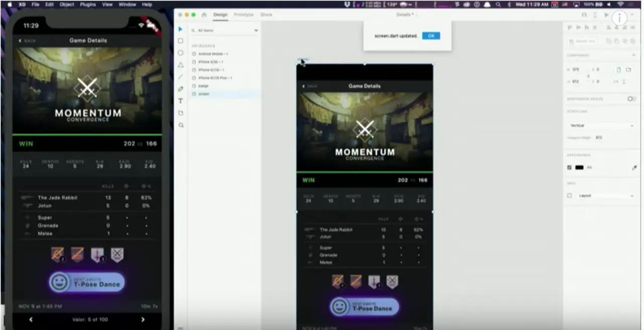Set artboard to landscape orientation icon
The height and width of the screenshot is (330, 644).
(628, 70)
